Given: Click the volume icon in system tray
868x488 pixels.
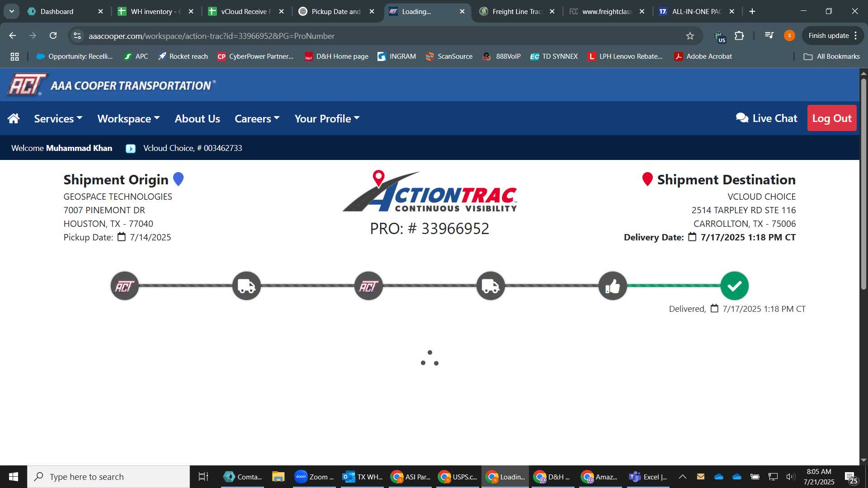Looking at the screenshot, I should [790, 477].
